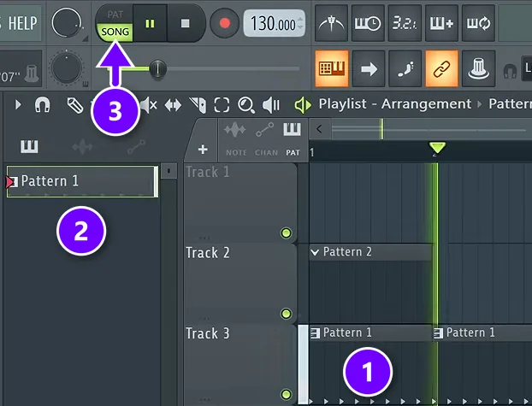Toggle the Playlist snap magnet icon
The width and height of the screenshot is (532, 406).
pos(43,105)
